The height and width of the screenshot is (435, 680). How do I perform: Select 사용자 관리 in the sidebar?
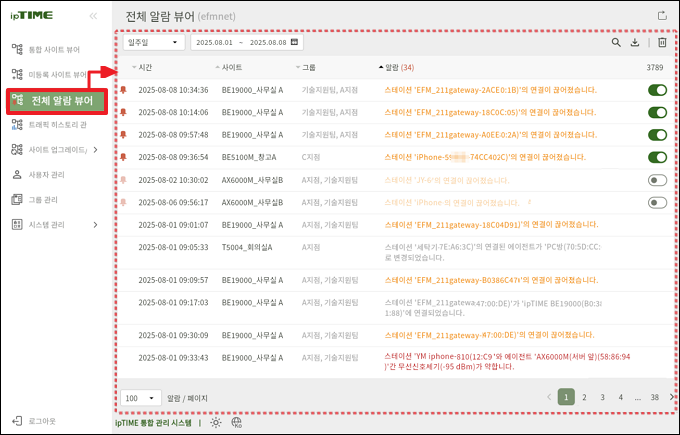click(45, 175)
